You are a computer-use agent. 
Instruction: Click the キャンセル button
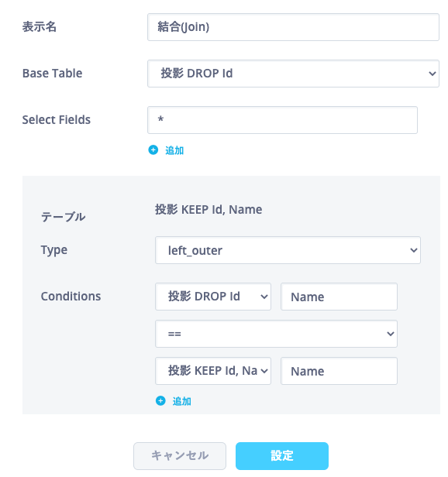click(180, 455)
